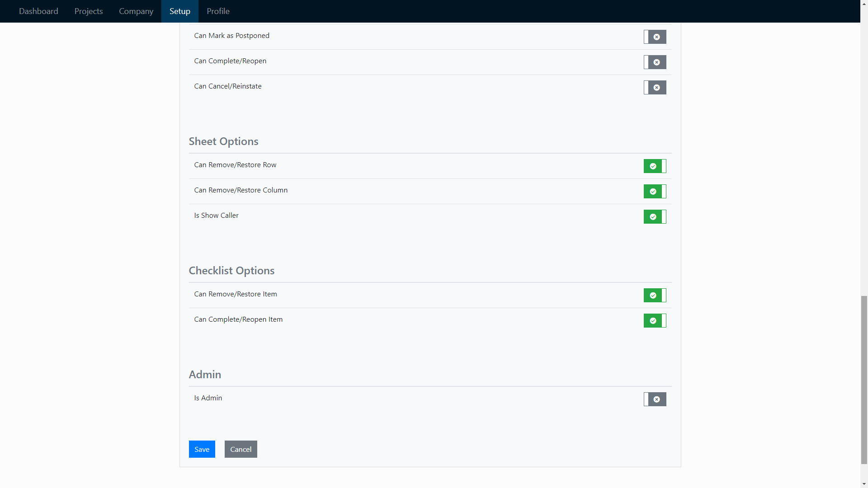Open the Profile page
The width and height of the screenshot is (868, 488).
coord(218,11)
